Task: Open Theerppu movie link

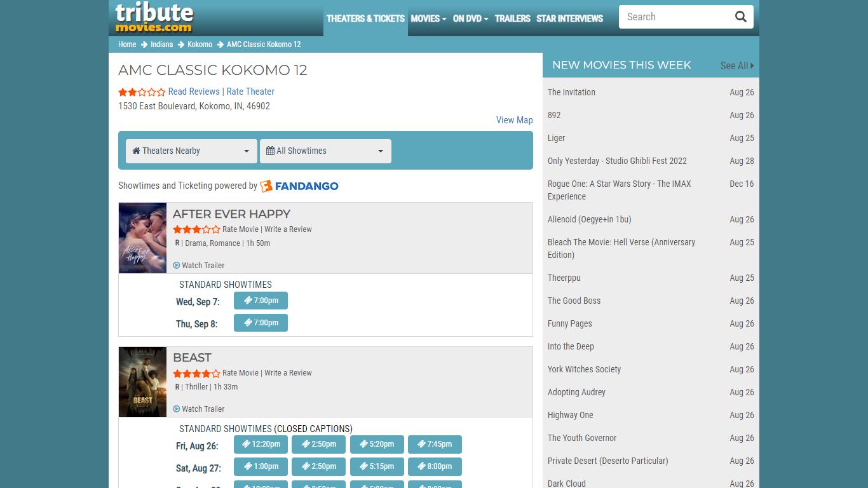Action: (564, 278)
